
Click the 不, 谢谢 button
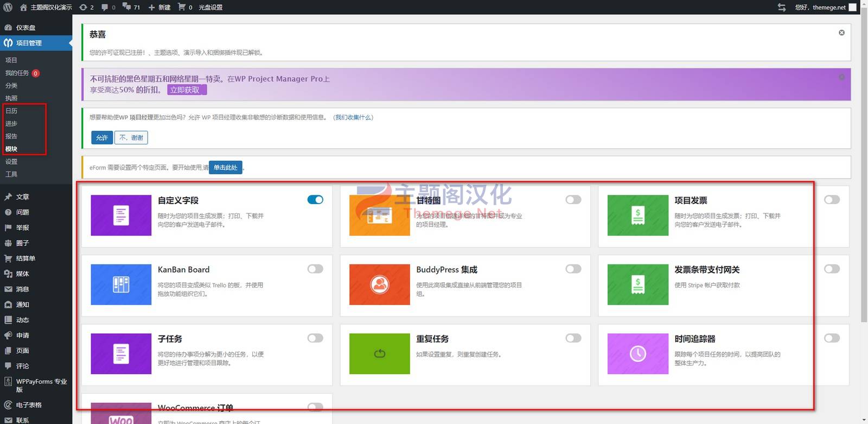(x=131, y=138)
